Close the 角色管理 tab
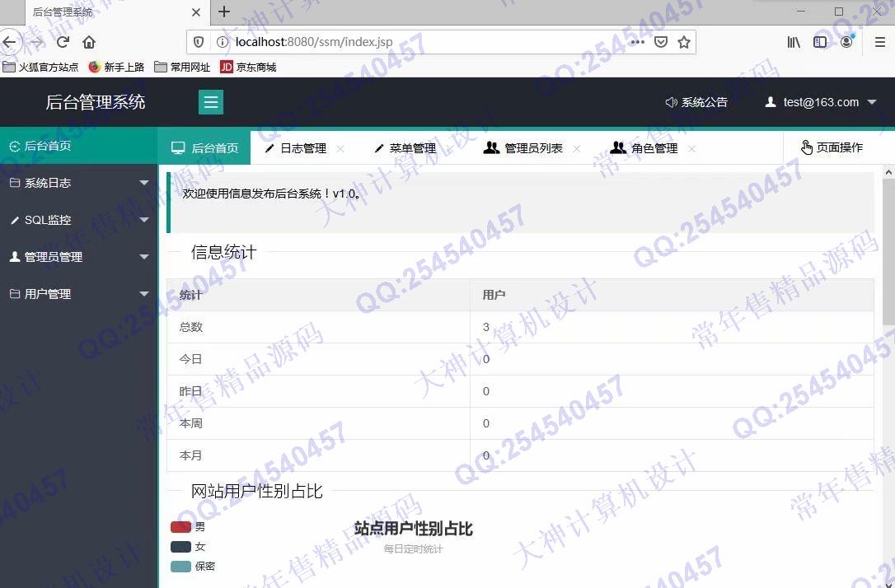895x588 pixels. pyautogui.click(x=691, y=148)
